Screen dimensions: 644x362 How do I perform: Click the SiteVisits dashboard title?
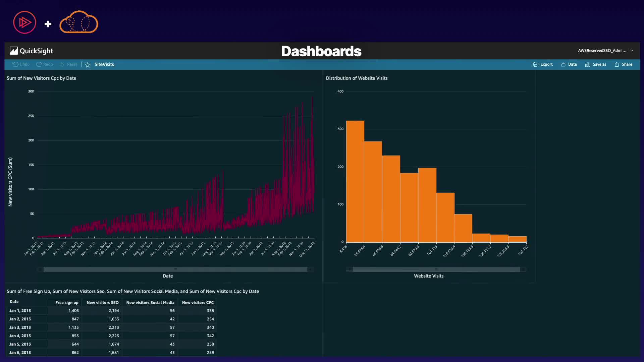[x=104, y=64]
